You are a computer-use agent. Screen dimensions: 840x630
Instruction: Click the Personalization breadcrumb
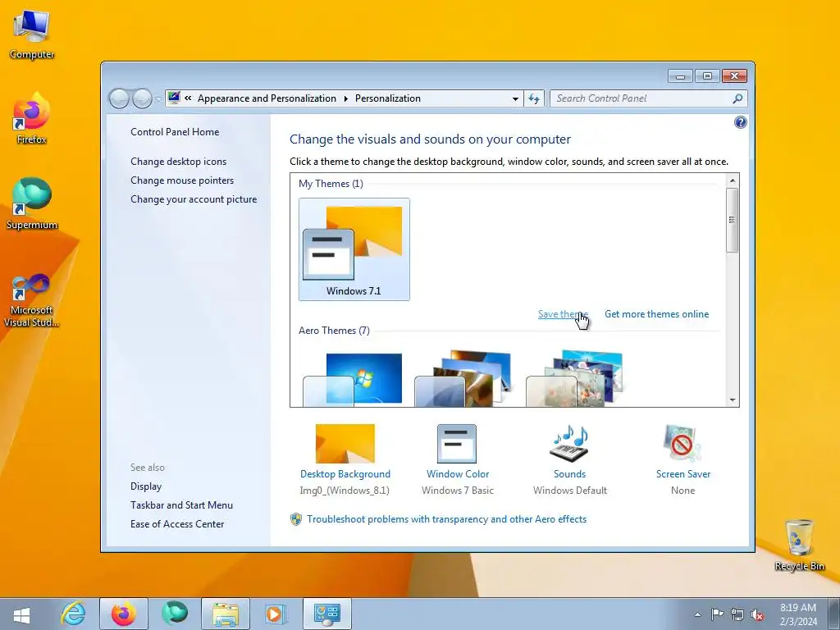click(388, 98)
